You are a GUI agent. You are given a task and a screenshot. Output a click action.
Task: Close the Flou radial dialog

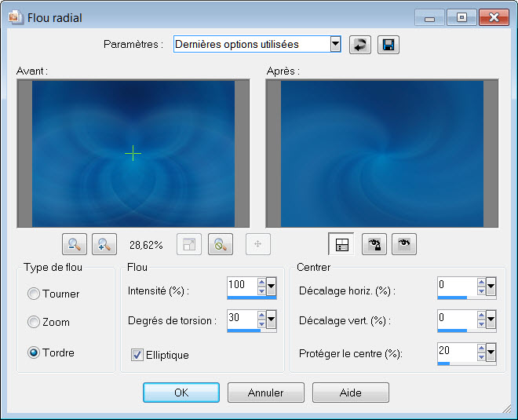pyautogui.click(x=494, y=17)
